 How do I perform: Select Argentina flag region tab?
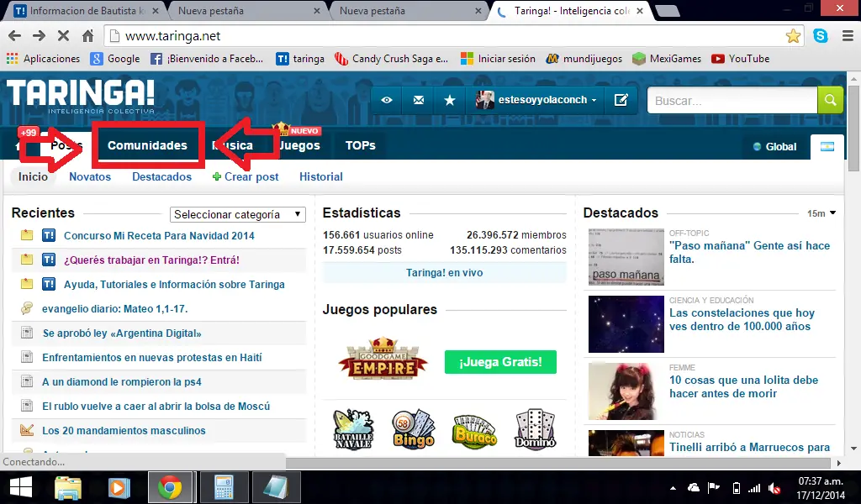point(827,146)
